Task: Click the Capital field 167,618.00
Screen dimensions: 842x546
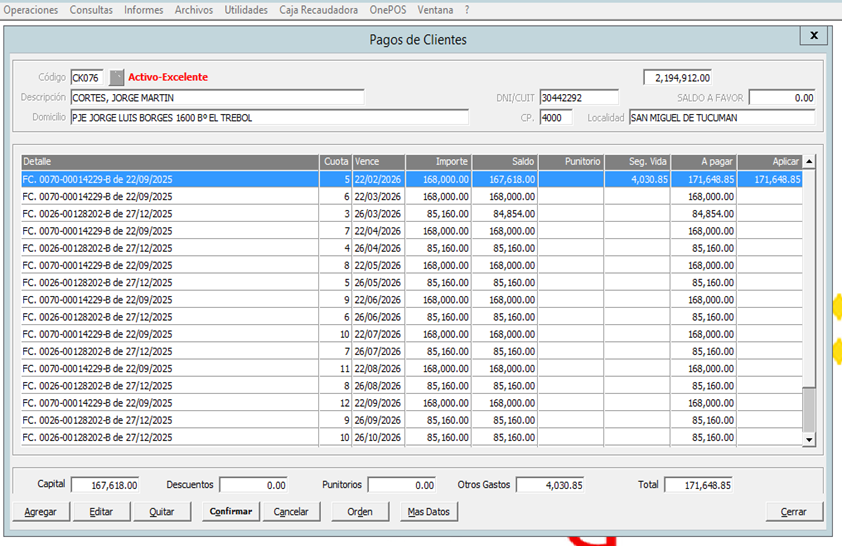Action: click(105, 485)
